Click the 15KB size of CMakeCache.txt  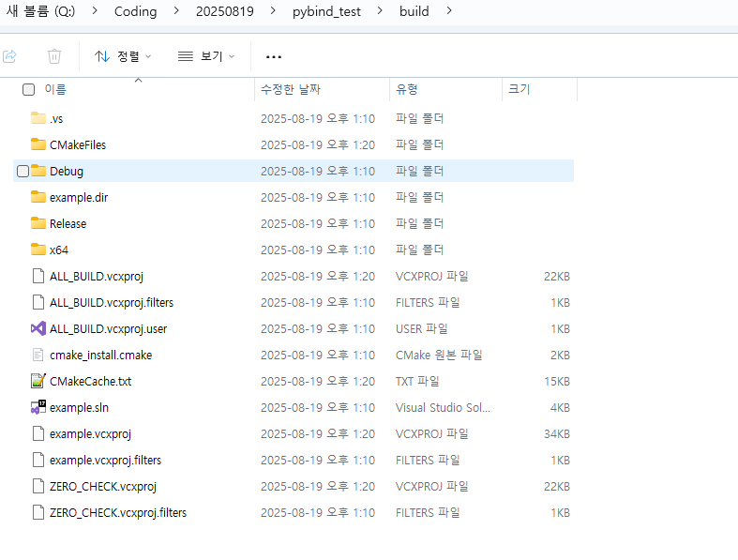point(557,381)
